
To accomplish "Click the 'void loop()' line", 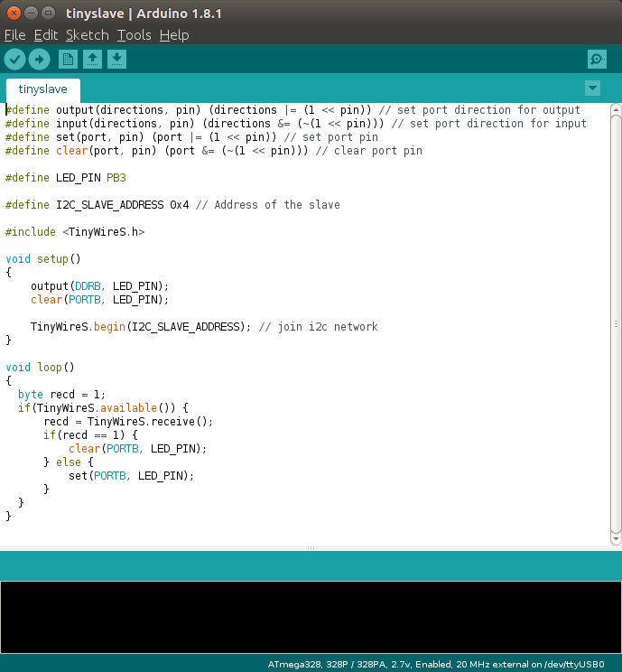I will pyautogui.click(x=40, y=368).
